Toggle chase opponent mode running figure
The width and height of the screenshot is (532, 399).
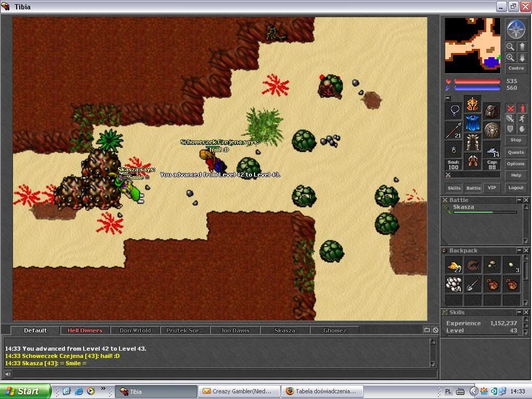pos(522,119)
